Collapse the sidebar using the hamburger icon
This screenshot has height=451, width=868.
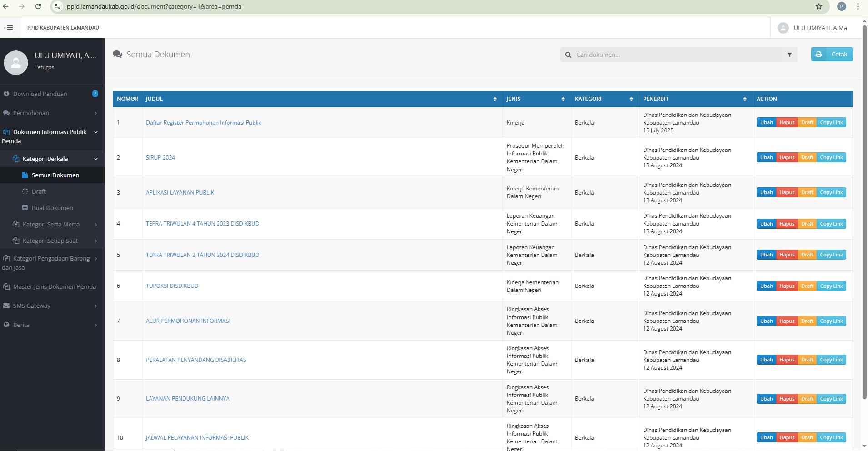(9, 28)
